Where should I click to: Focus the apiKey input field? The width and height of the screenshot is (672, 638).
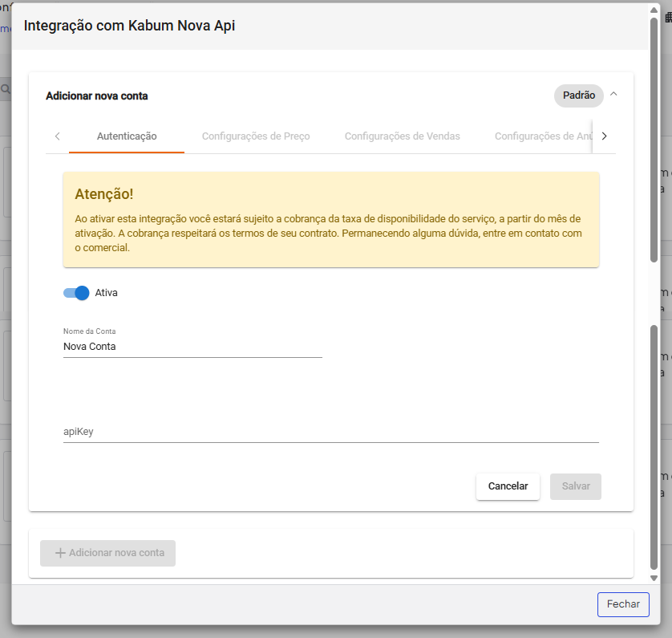[x=331, y=431]
